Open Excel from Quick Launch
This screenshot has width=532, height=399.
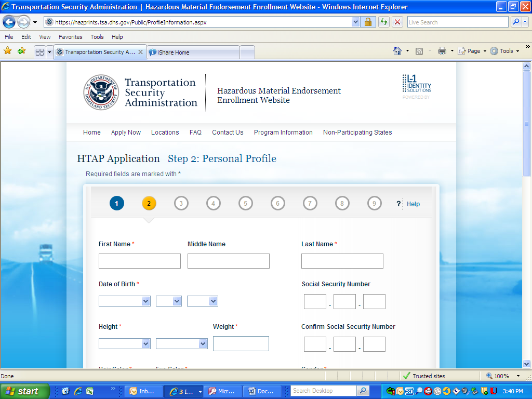(x=89, y=391)
